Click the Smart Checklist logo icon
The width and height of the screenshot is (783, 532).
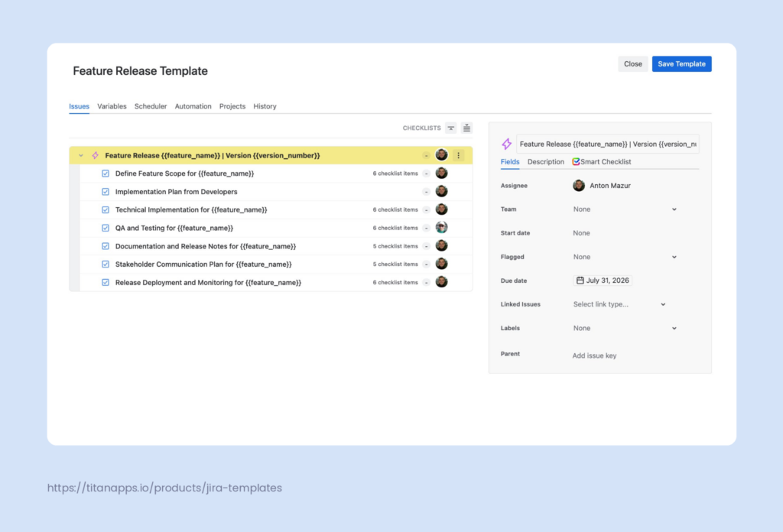tap(576, 162)
